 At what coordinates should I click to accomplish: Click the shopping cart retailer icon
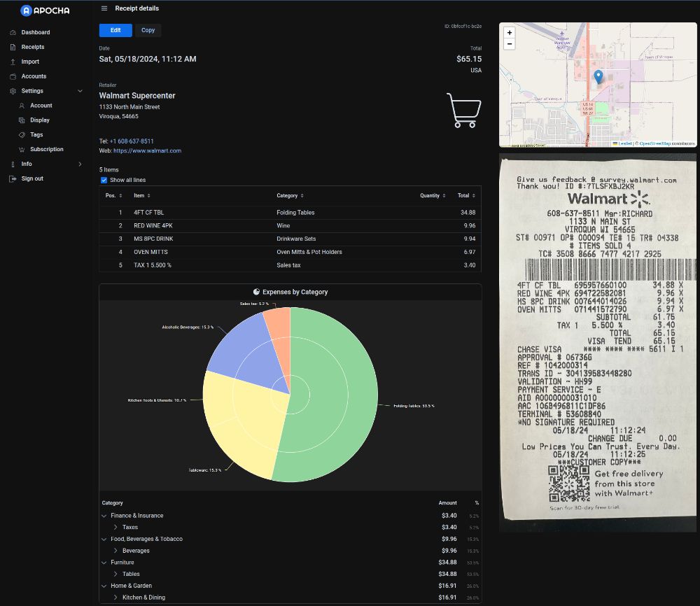464,111
